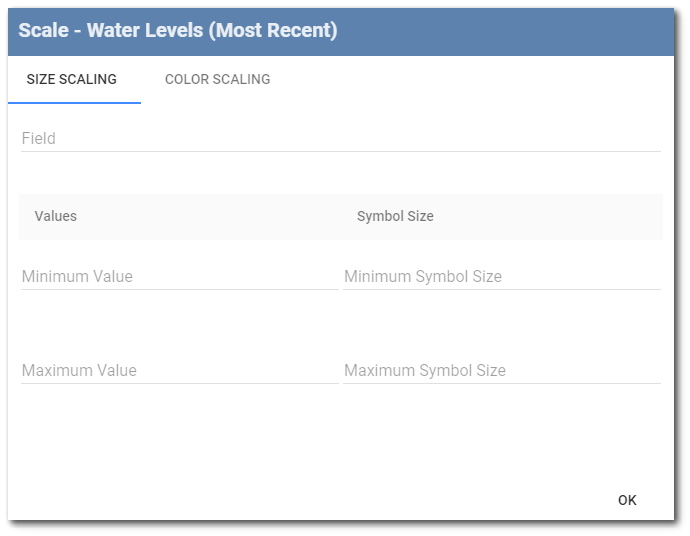Click the Scale - Water Levels title bar
This screenshot has height=536, width=690.
pos(340,31)
